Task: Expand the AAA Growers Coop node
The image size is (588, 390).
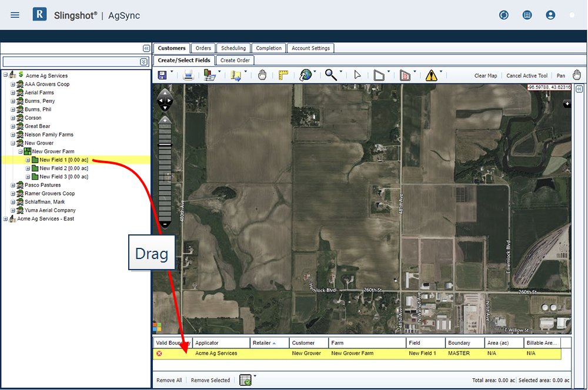Action: [13, 85]
